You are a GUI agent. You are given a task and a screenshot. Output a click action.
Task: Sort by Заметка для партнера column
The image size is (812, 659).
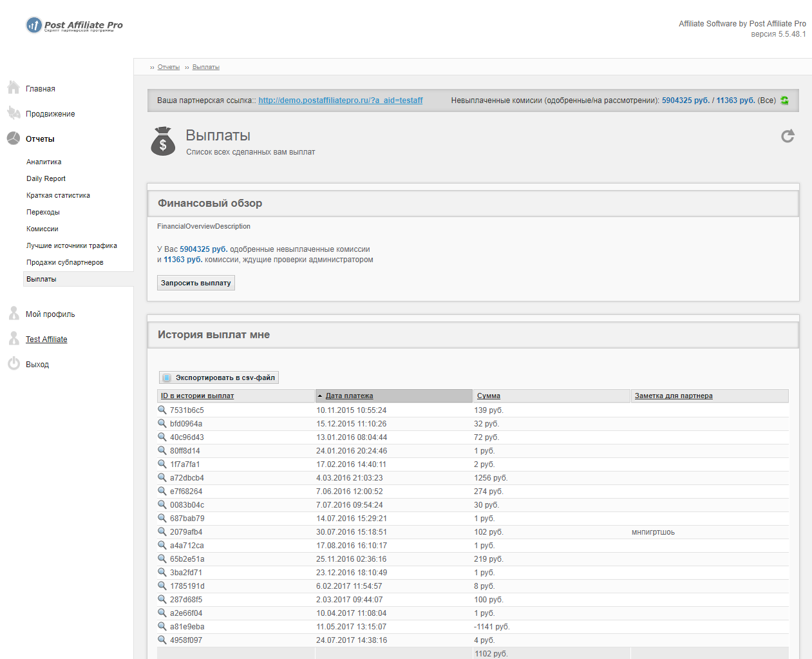point(673,396)
